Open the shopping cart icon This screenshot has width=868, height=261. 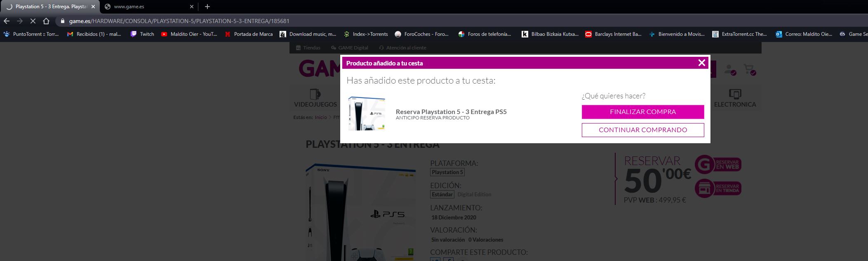click(x=749, y=70)
